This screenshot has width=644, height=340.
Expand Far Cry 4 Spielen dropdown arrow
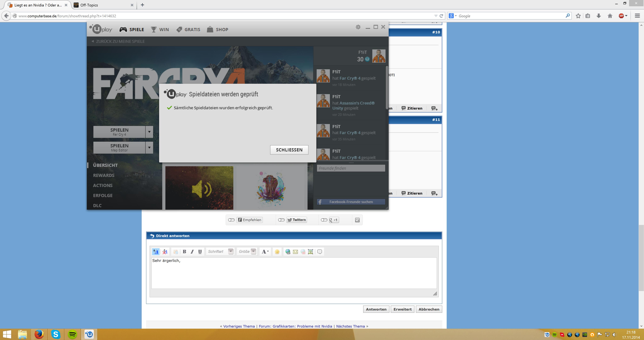pos(149,132)
